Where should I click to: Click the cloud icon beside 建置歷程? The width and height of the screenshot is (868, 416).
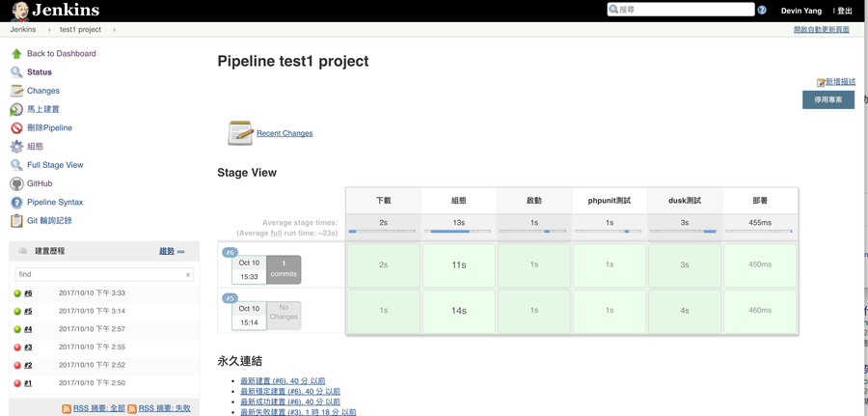[x=23, y=251]
